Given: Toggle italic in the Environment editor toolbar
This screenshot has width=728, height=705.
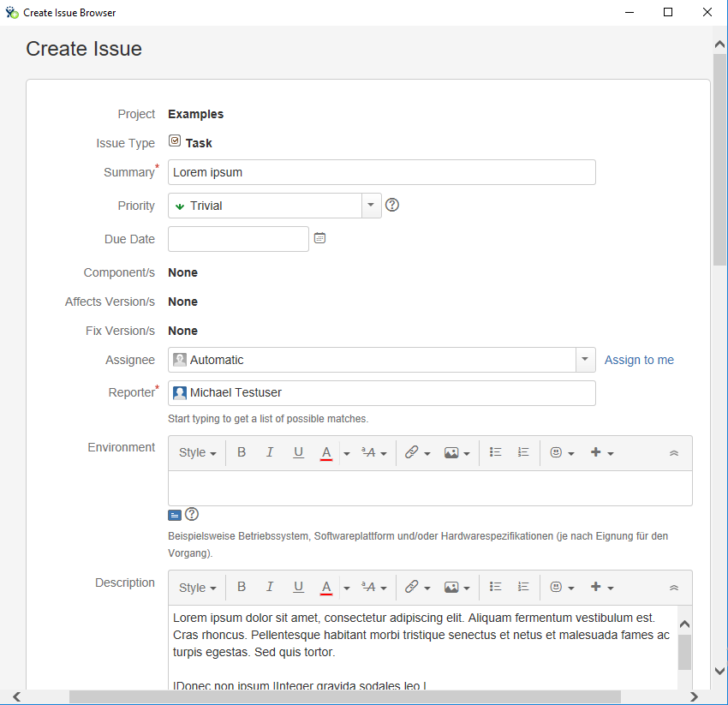Looking at the screenshot, I should tap(270, 452).
